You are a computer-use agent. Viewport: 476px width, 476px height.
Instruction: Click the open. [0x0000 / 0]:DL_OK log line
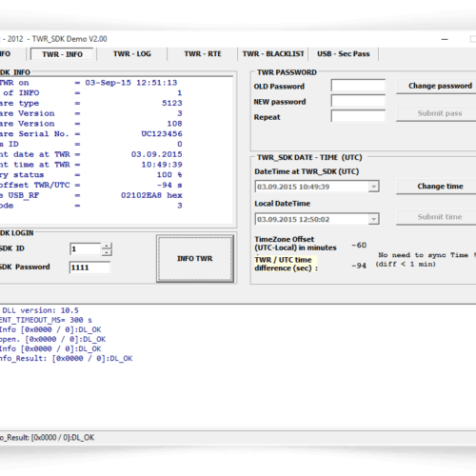(x=52, y=339)
